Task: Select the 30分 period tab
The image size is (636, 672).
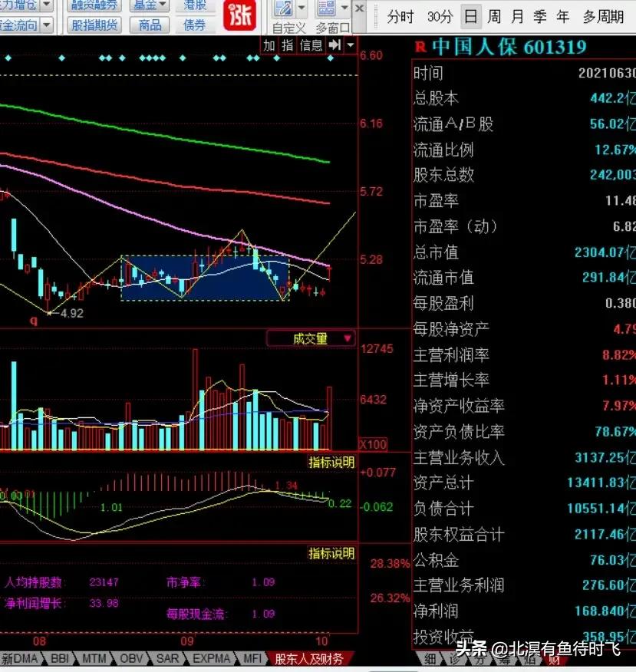Action: click(x=440, y=17)
